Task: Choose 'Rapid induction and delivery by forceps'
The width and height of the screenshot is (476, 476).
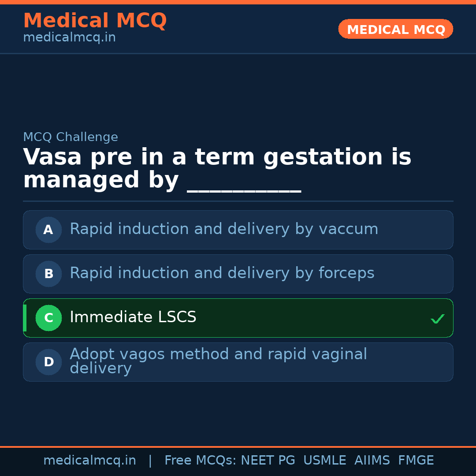Action: click(x=222, y=273)
